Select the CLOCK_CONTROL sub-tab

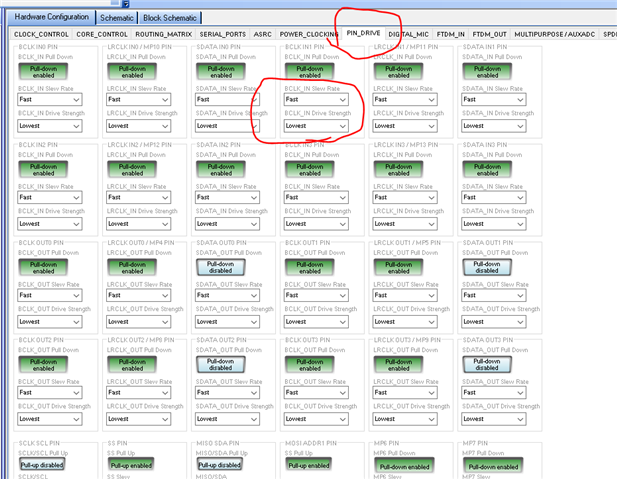click(x=41, y=34)
